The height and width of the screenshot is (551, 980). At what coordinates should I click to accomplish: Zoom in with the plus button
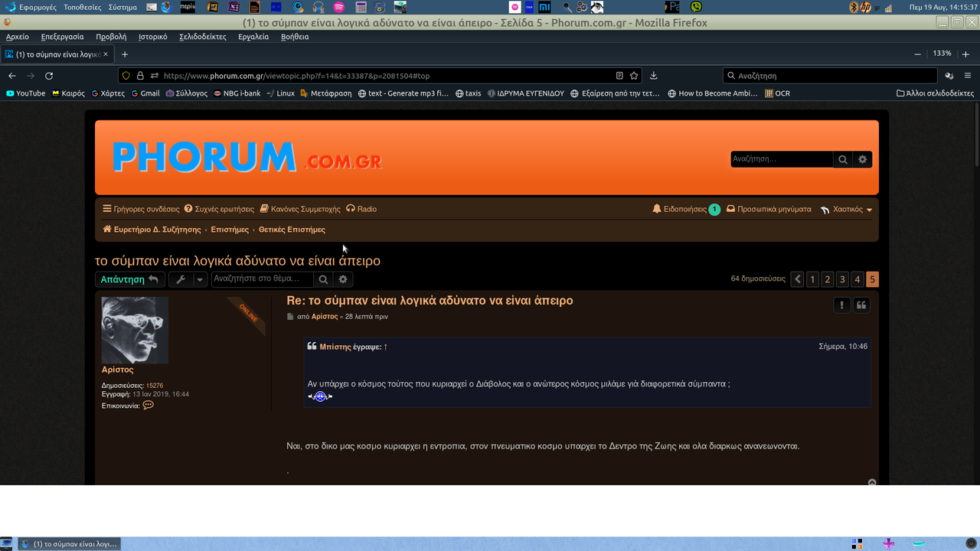click(967, 54)
